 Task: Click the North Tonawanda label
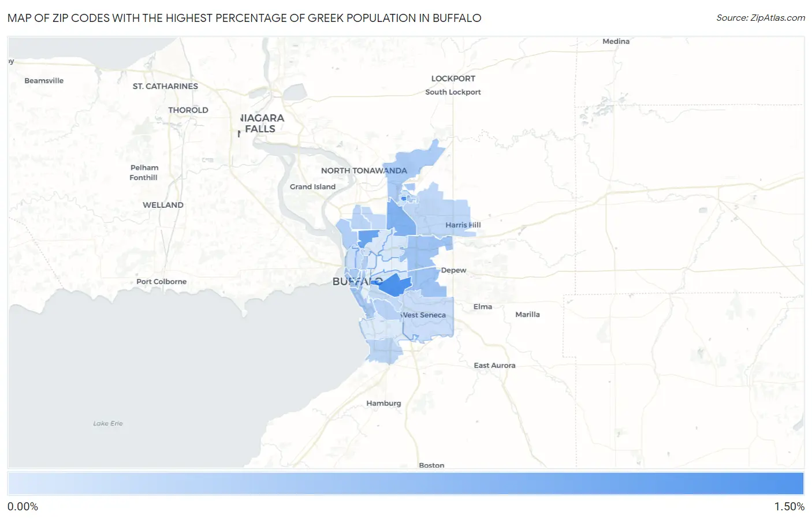364,170
